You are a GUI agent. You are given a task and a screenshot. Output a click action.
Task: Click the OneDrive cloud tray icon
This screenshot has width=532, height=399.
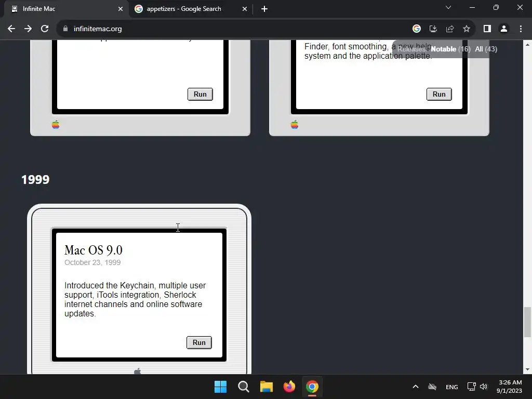click(x=432, y=387)
